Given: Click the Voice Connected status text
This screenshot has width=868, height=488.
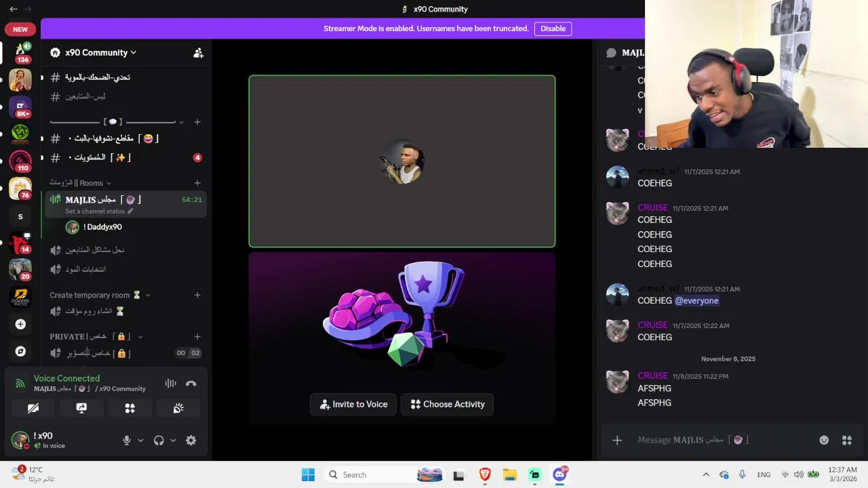Looking at the screenshot, I should pos(66,378).
